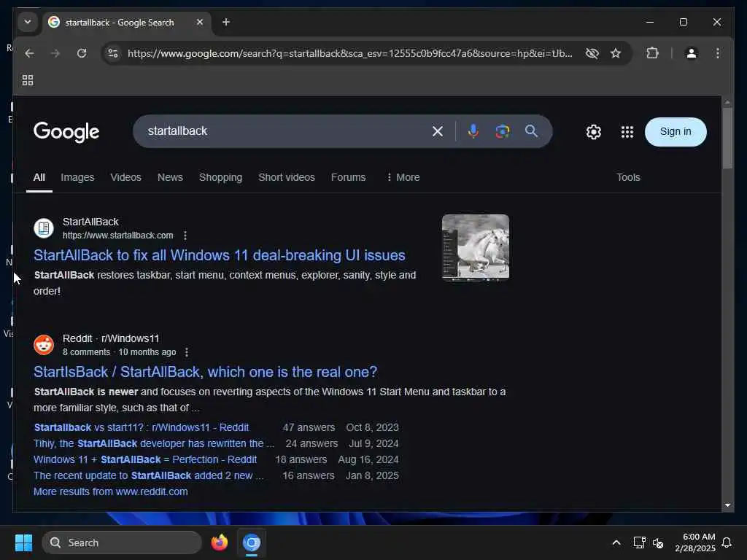
Task: Switch to Short videos results
Action: click(x=286, y=177)
